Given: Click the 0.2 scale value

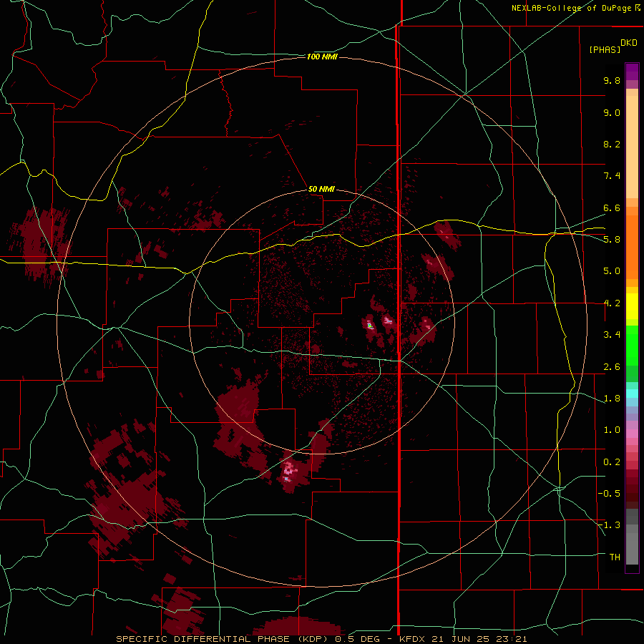Looking at the screenshot, I should click(612, 462).
